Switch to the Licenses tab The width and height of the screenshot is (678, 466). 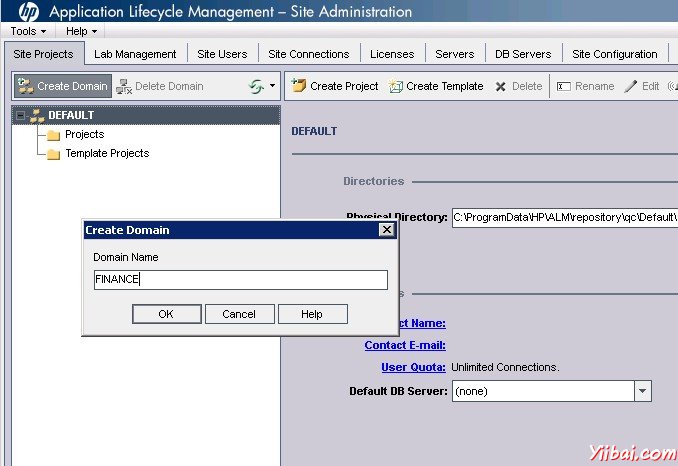(392, 54)
